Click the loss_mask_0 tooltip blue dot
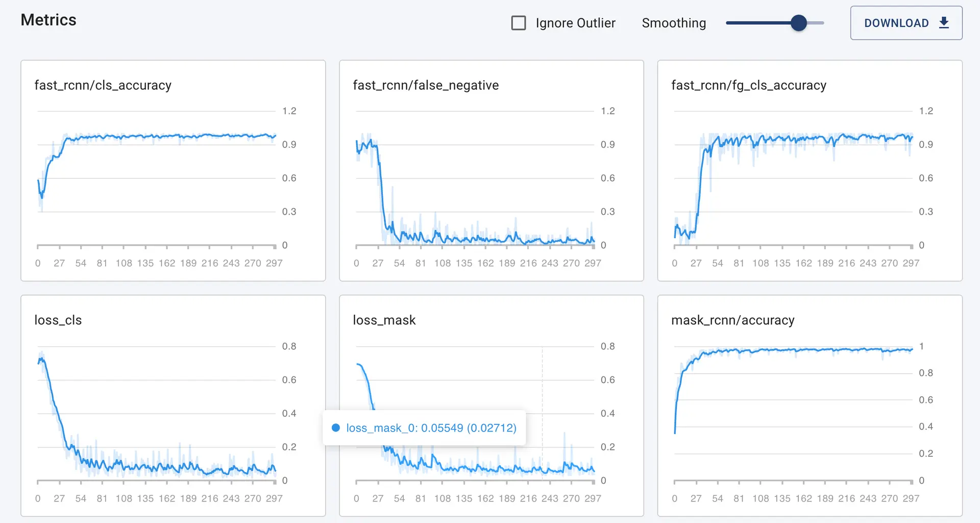Image resolution: width=980 pixels, height=523 pixels. (x=336, y=428)
